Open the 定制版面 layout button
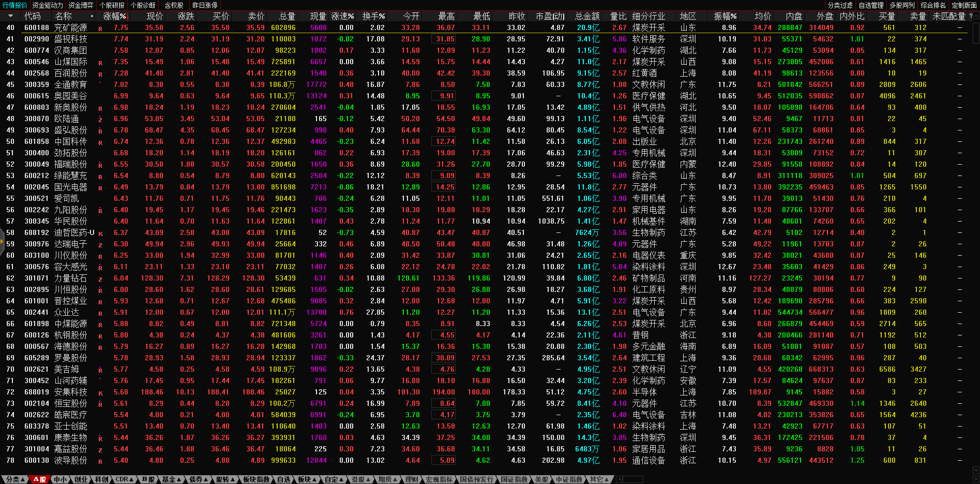 coord(964,5)
